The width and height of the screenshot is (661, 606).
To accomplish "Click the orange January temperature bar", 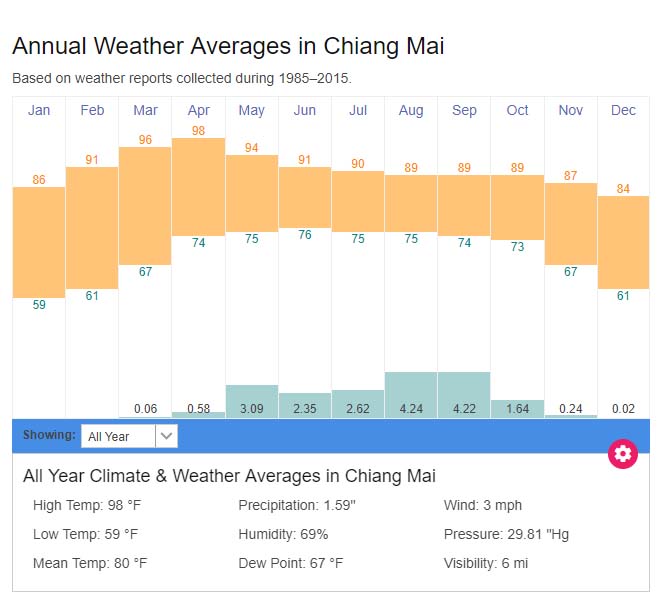I will click(x=39, y=242).
